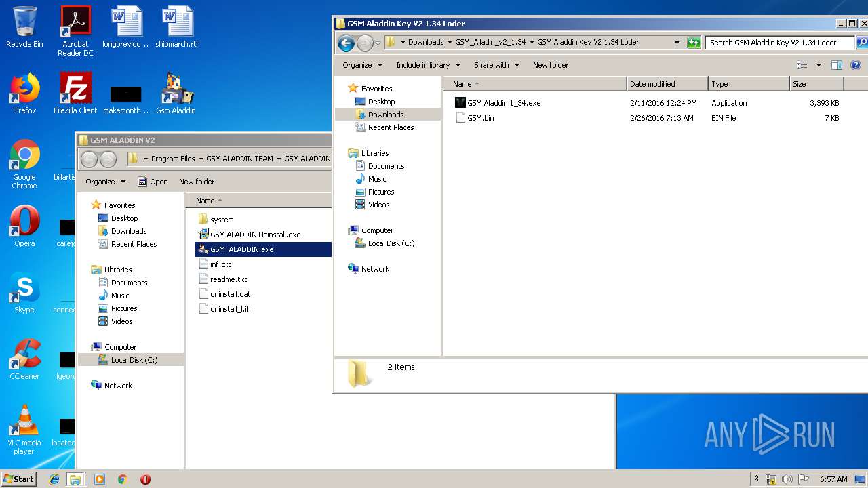Refresh the GSM Aladdin Key Loder folder
The image size is (868, 488).
[x=694, y=43]
